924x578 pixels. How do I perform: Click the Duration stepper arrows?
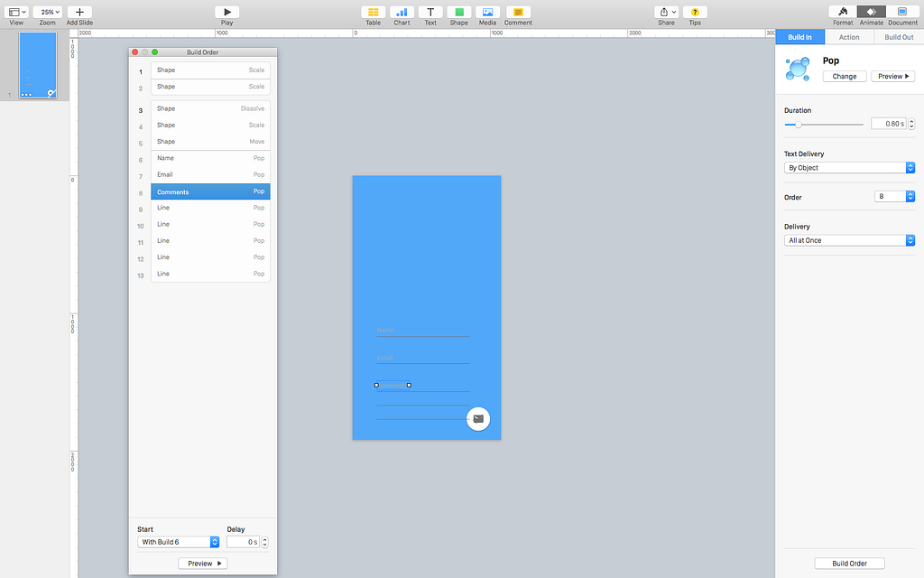(x=911, y=124)
